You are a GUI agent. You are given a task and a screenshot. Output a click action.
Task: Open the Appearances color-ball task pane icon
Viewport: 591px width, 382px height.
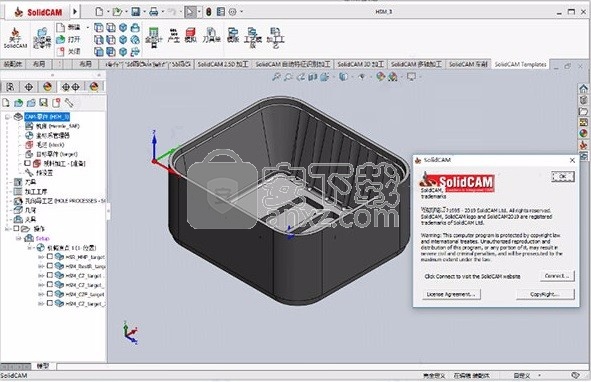583,133
